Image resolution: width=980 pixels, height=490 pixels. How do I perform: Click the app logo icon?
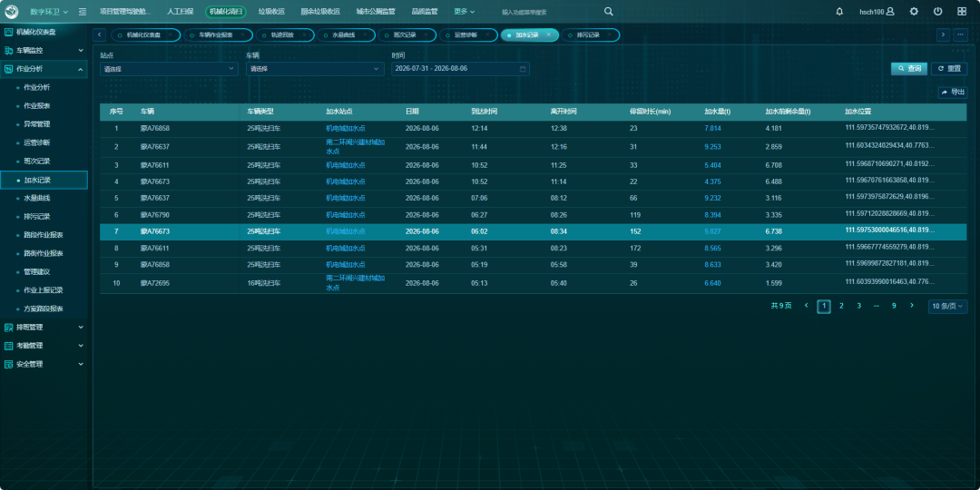pyautogui.click(x=12, y=11)
